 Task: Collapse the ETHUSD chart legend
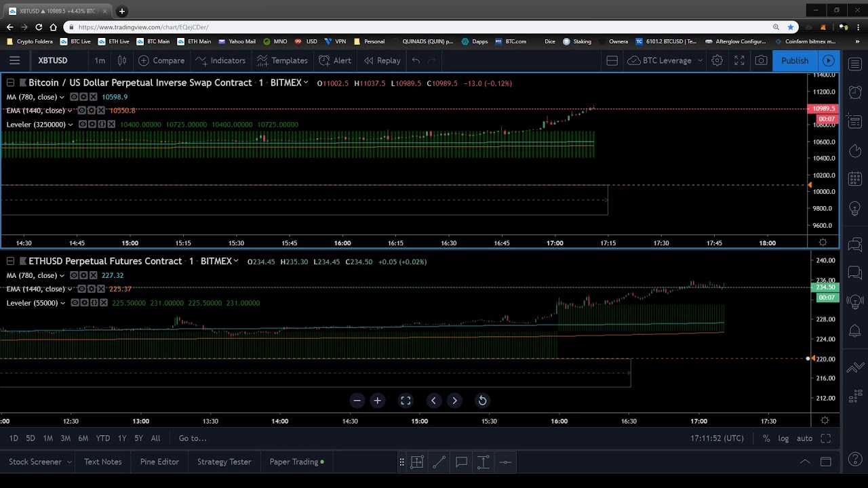coord(10,261)
